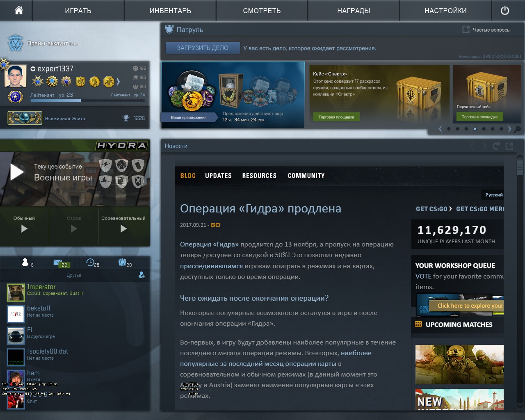
Task: Refresh the news panel
Action: click(x=496, y=146)
